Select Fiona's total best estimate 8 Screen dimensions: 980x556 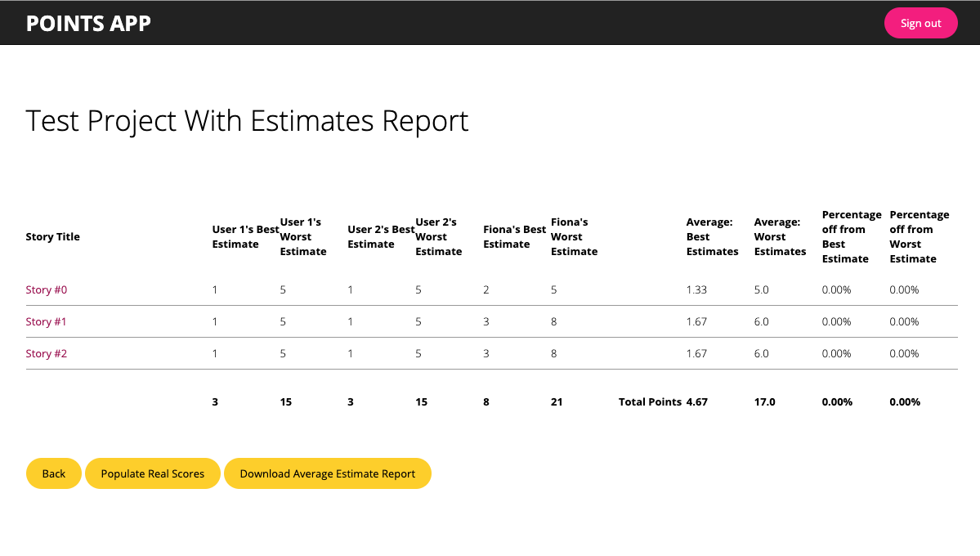coord(486,401)
